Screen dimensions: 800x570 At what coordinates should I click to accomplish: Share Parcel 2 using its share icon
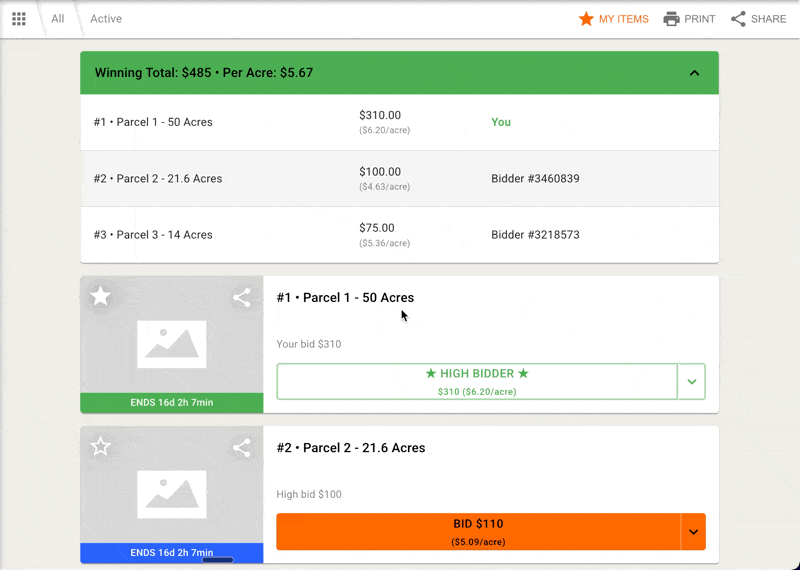click(242, 447)
